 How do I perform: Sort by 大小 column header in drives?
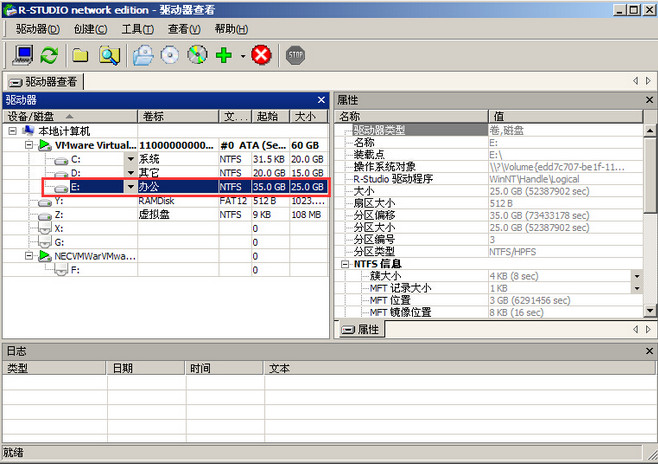pos(309,116)
